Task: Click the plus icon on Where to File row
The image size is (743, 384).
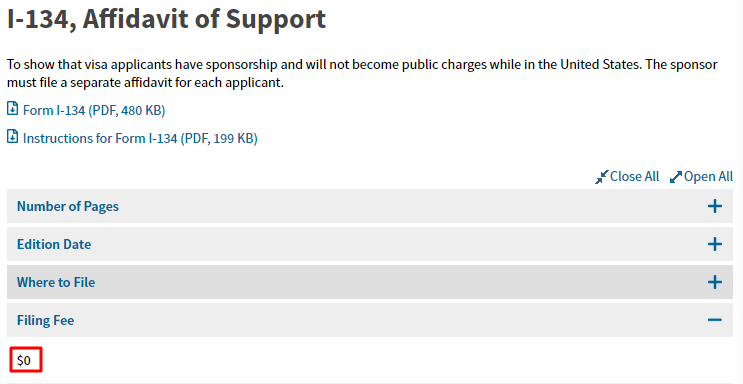Action: tap(715, 282)
